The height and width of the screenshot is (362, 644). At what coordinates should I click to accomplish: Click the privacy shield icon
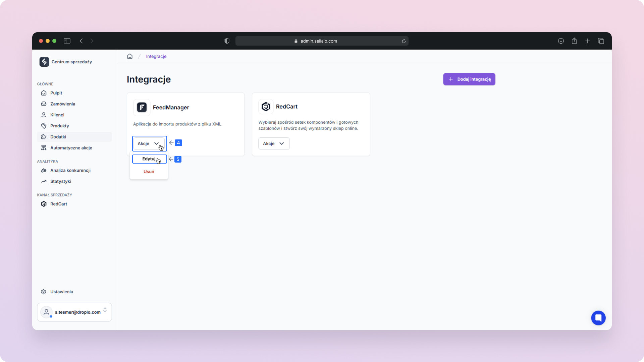[227, 41]
